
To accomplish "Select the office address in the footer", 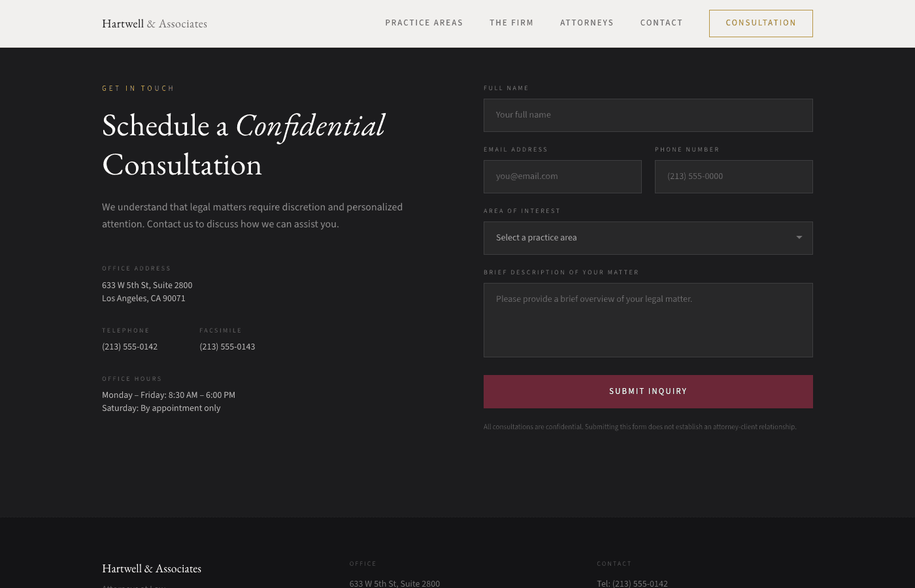I will [394, 583].
